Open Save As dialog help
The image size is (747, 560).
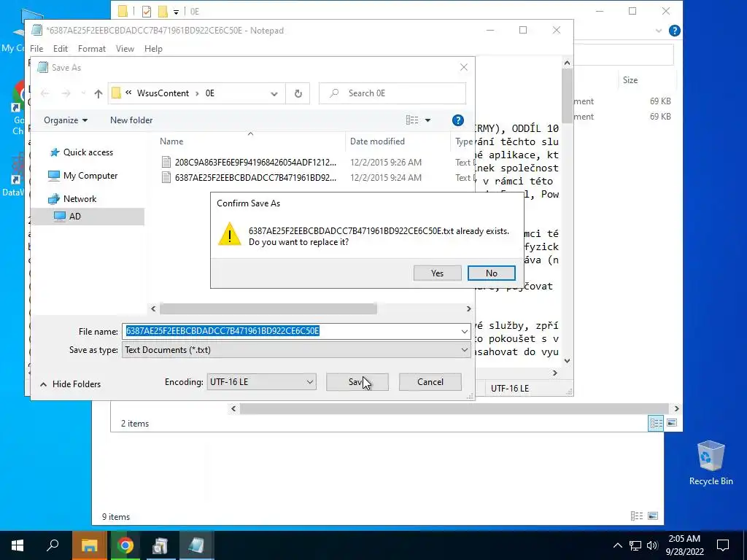(458, 120)
